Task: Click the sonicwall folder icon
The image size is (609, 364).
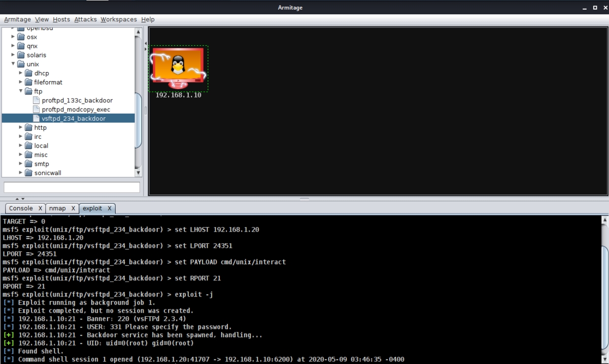Action: pos(28,173)
